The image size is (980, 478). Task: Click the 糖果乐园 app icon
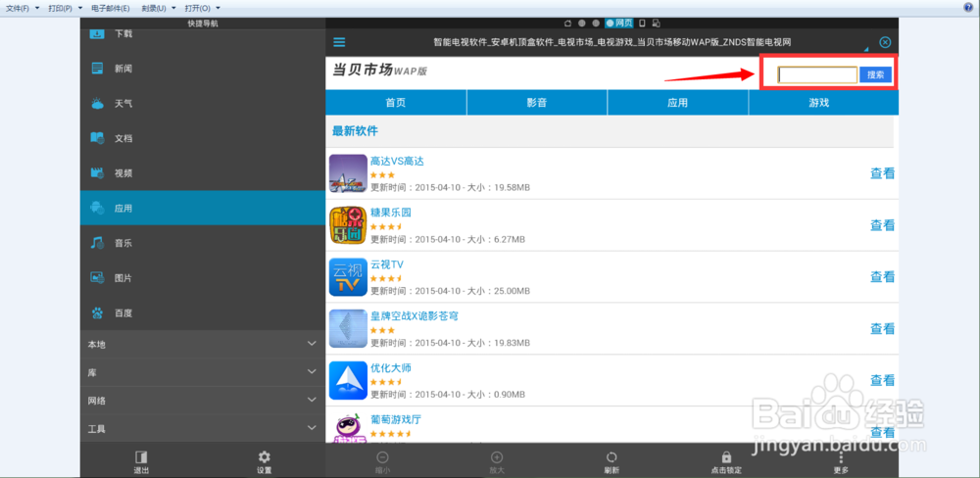click(348, 225)
